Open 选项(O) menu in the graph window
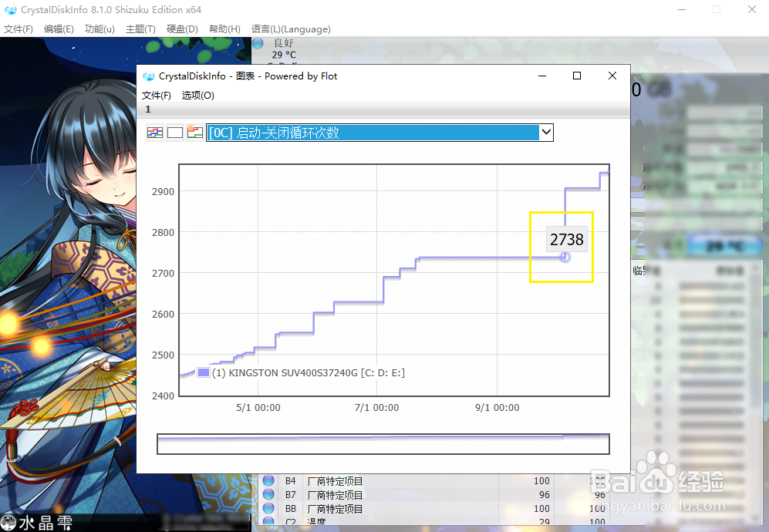Viewport: 769px width, 532px height. 197,95
